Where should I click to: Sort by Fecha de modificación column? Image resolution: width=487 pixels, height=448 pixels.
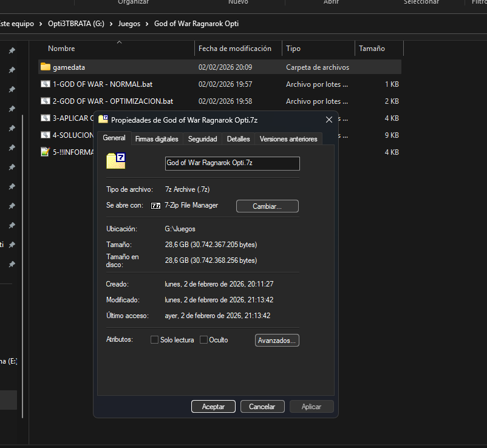[235, 49]
